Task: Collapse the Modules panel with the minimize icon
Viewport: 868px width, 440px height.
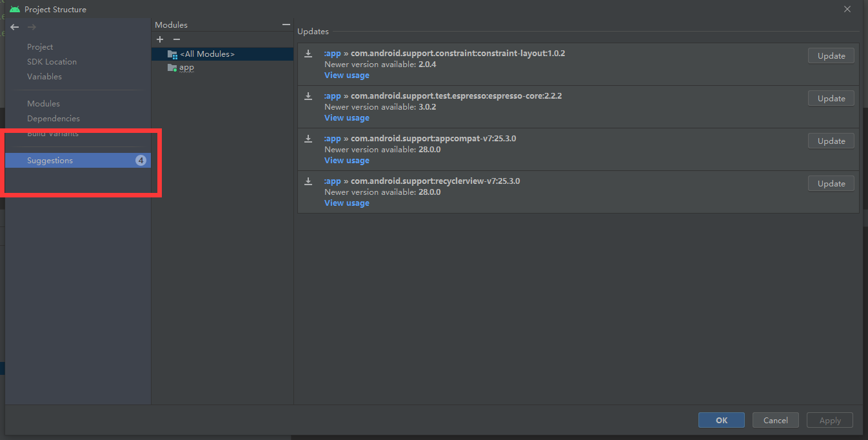Action: tap(286, 24)
